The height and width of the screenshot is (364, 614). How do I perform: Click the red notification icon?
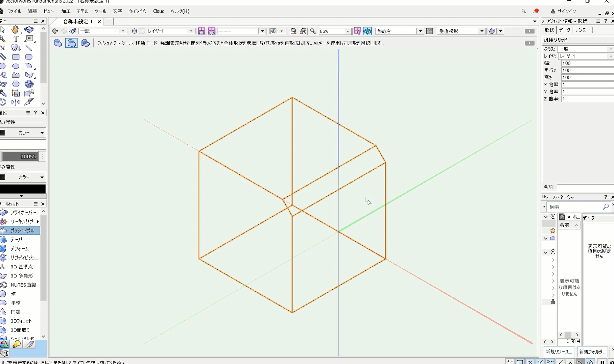(x=536, y=11)
